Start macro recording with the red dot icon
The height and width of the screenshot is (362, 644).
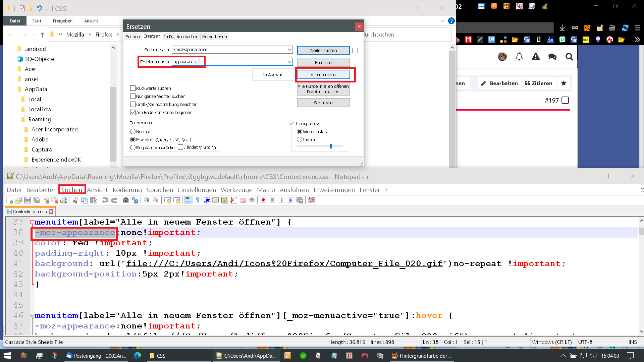(263, 200)
